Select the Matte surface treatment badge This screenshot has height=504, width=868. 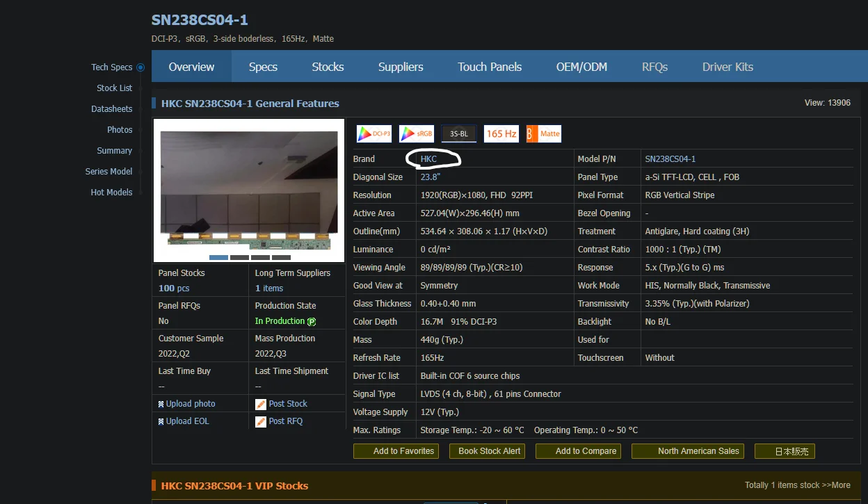coord(543,133)
